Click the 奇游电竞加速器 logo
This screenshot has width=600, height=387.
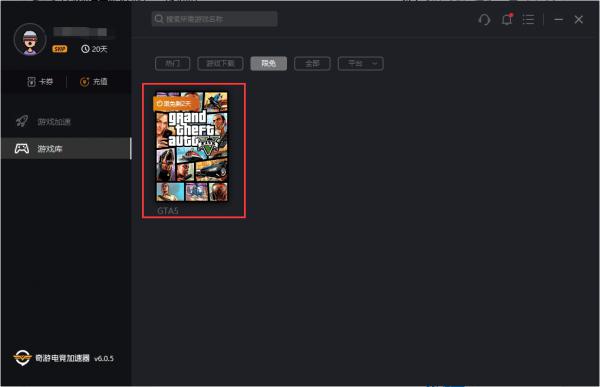(x=22, y=358)
